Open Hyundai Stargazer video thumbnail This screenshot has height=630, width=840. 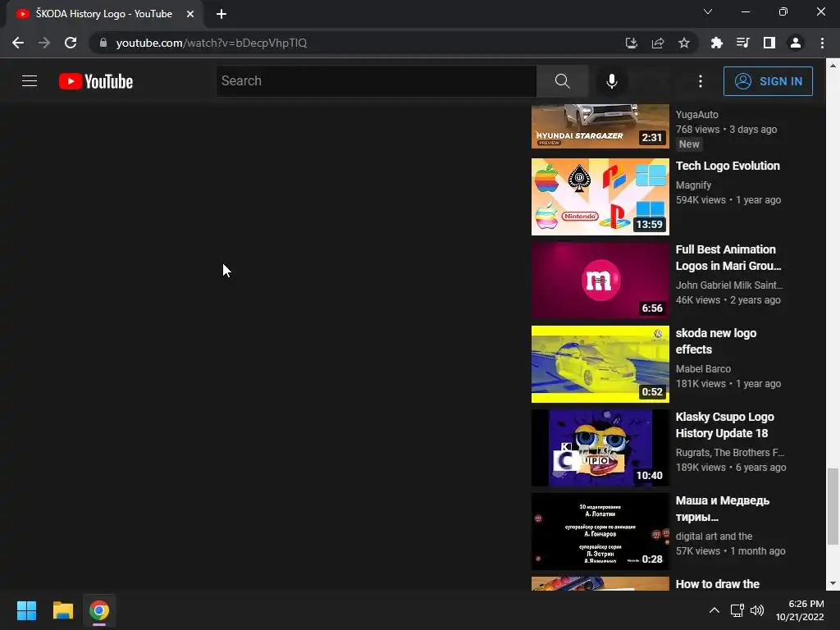coord(600,126)
